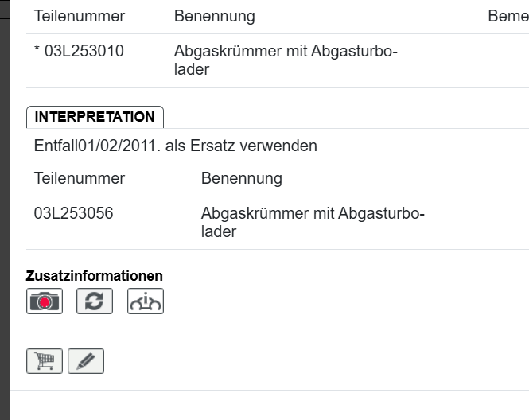Click the top Teilenummer column header
The image size is (529, 420).
[x=79, y=16]
